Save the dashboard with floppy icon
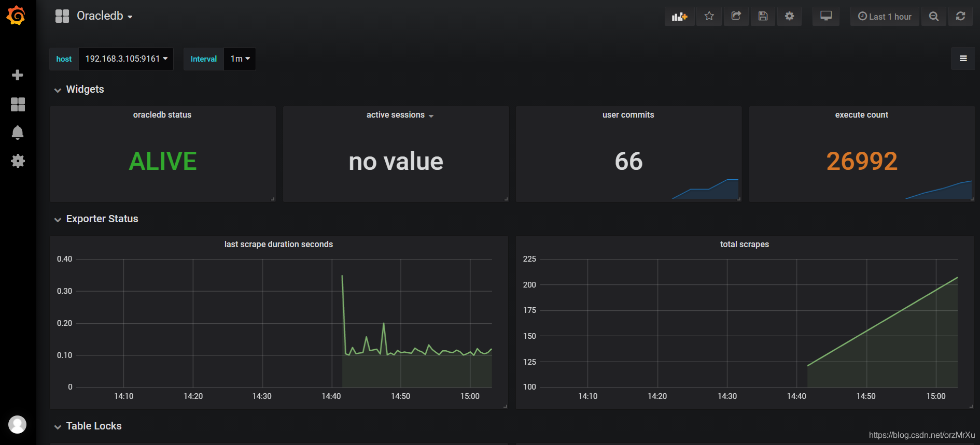The width and height of the screenshot is (980, 445). pos(763,17)
